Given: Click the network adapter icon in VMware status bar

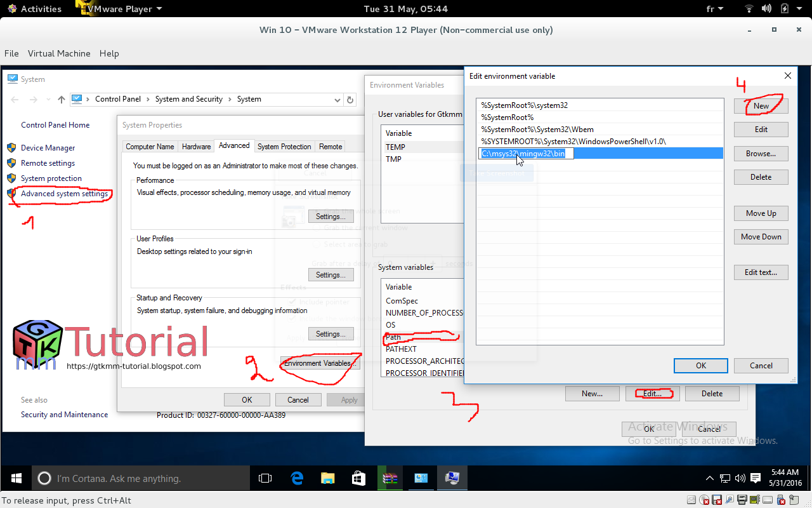Looking at the screenshot, I should click(754, 500).
